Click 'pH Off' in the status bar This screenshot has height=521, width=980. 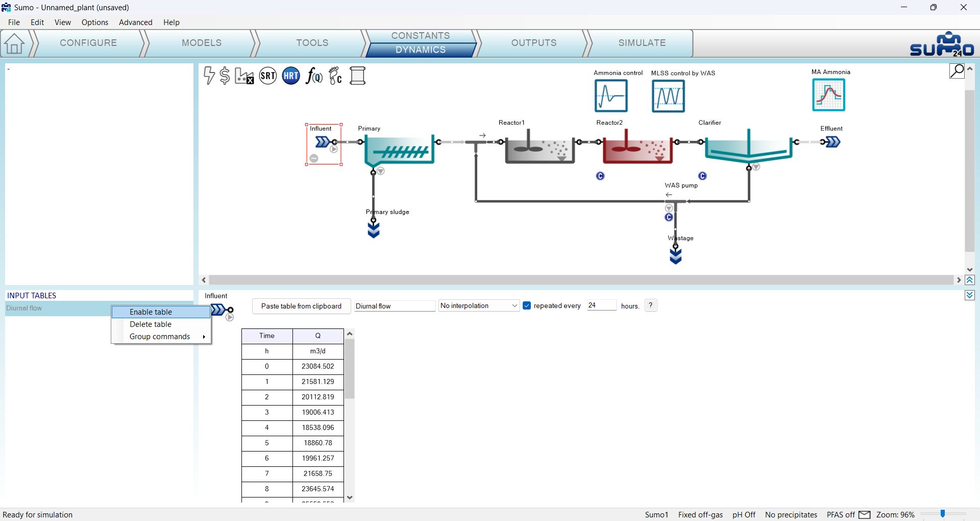(x=744, y=515)
